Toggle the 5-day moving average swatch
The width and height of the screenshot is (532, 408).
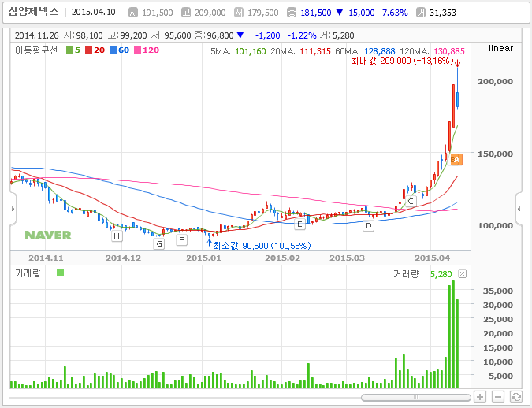tap(69, 50)
